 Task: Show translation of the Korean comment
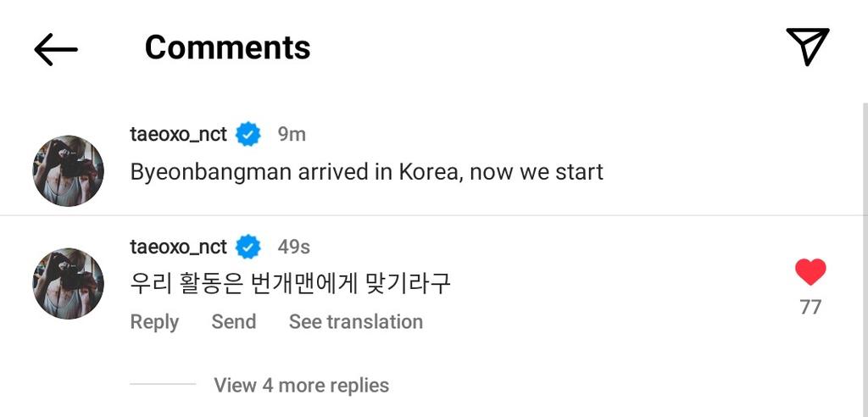[x=355, y=322]
